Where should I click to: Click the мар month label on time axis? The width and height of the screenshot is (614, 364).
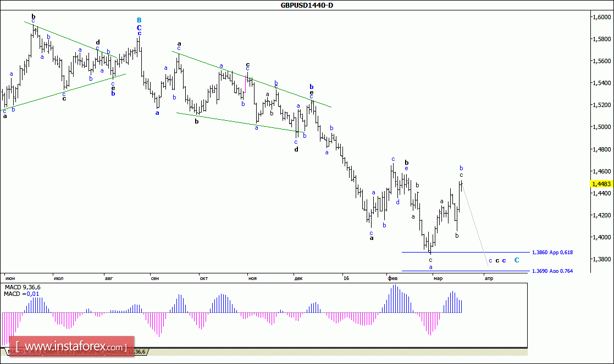438,278
